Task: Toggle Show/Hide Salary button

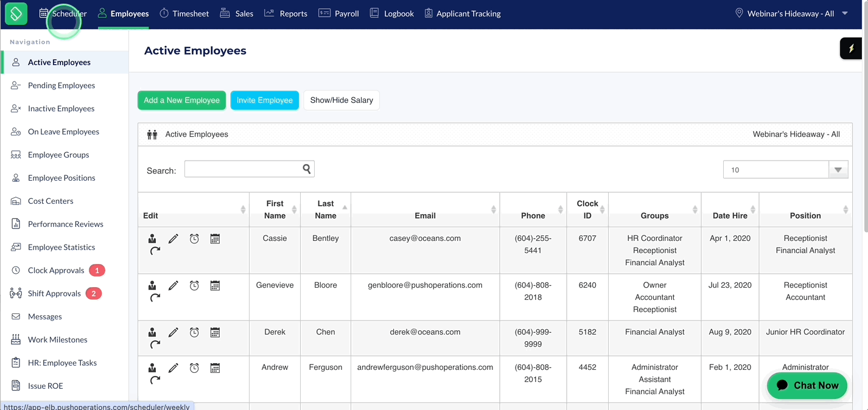Action: (341, 100)
